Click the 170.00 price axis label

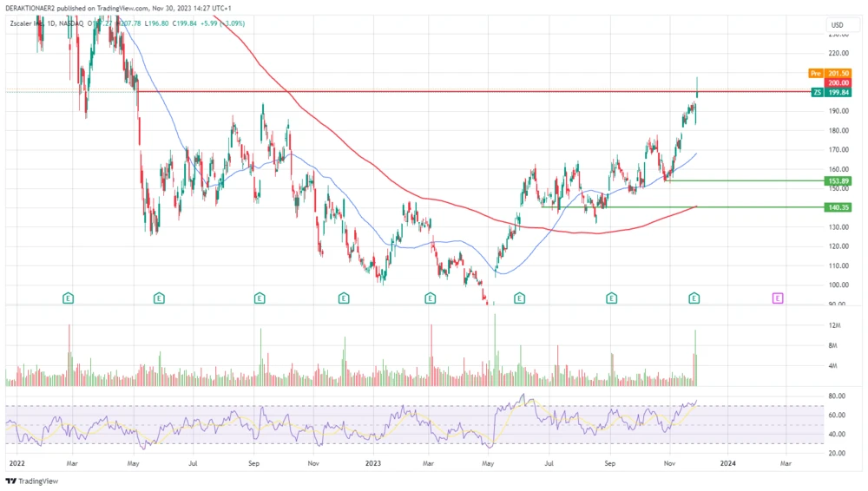coord(838,149)
